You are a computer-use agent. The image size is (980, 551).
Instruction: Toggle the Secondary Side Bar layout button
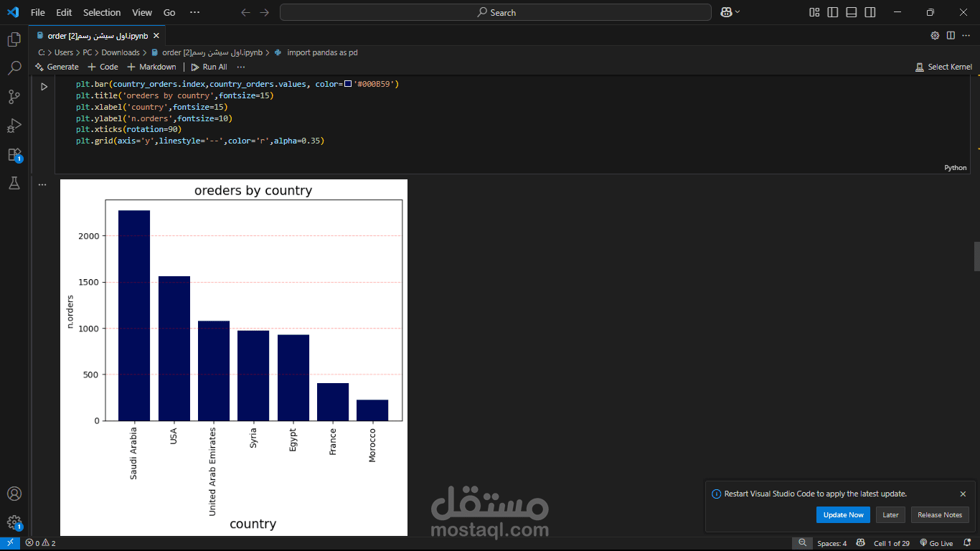pyautogui.click(x=870, y=12)
